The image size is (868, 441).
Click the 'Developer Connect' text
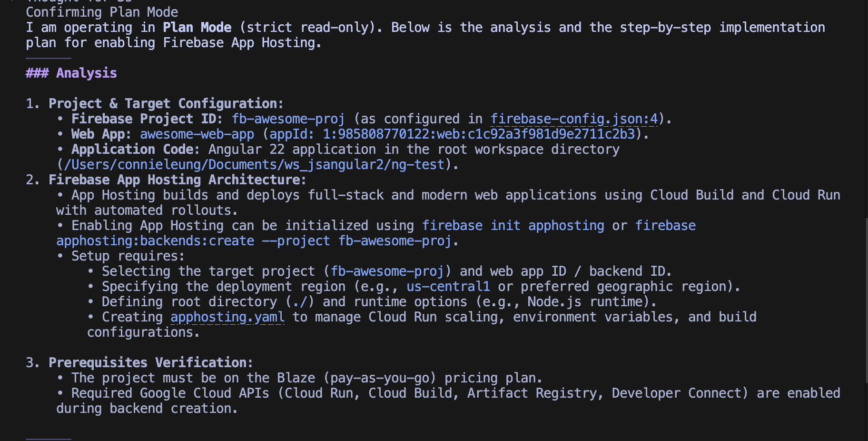tap(677, 393)
